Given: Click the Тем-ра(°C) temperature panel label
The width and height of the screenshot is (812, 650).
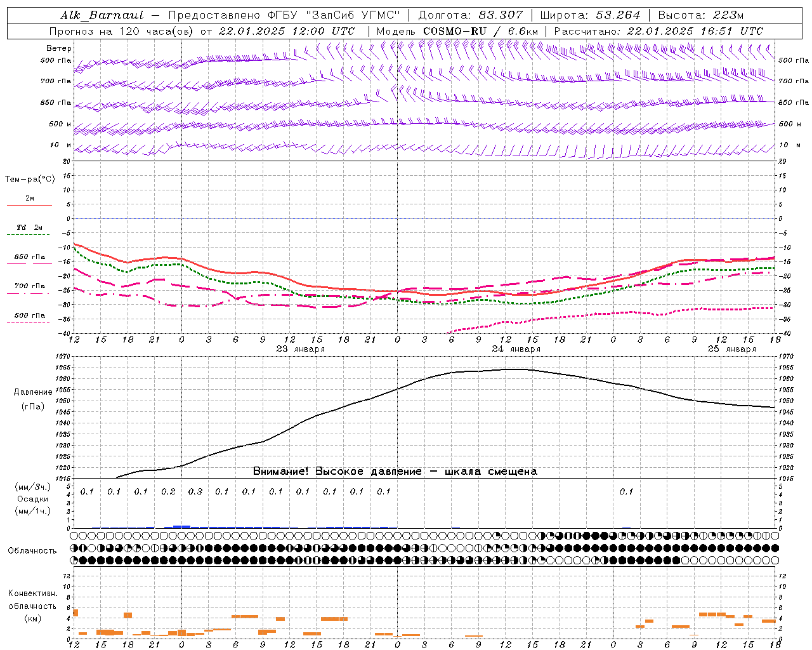Looking at the screenshot, I should [x=30, y=180].
